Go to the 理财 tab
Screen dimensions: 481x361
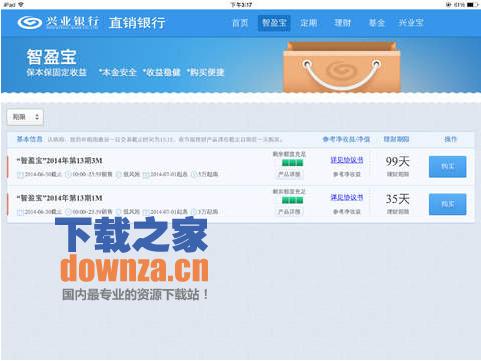click(343, 23)
